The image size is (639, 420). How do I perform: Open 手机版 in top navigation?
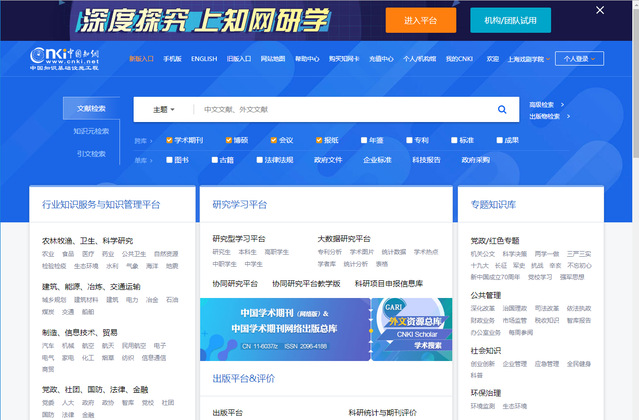[x=172, y=59]
